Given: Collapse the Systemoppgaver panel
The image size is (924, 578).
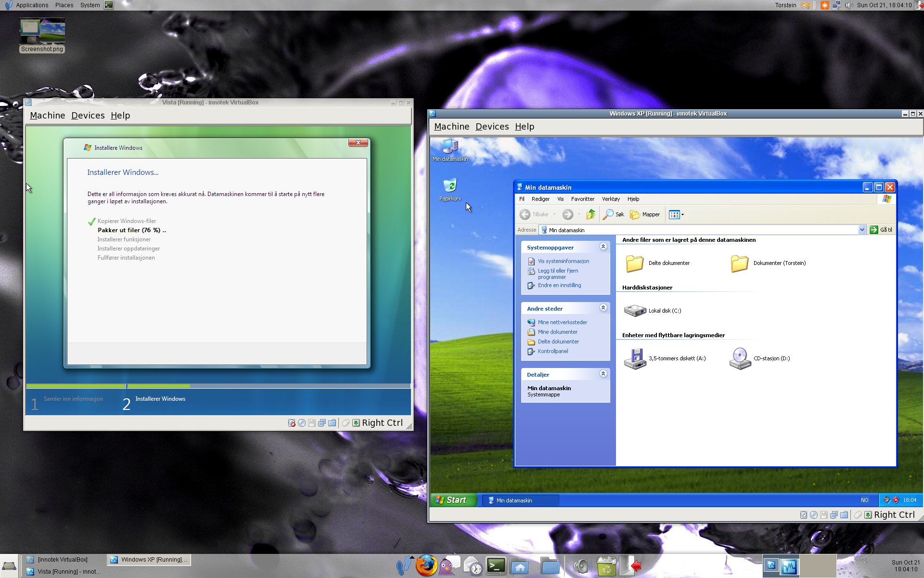Looking at the screenshot, I should click(603, 247).
